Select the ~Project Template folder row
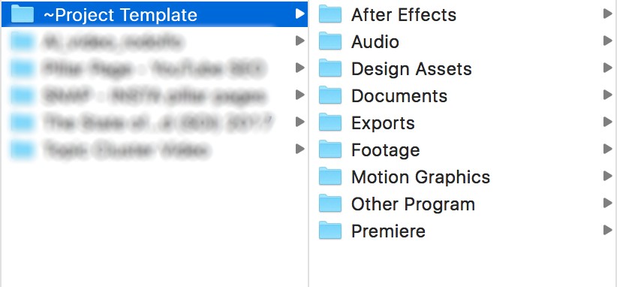644x287 pixels. (x=155, y=14)
